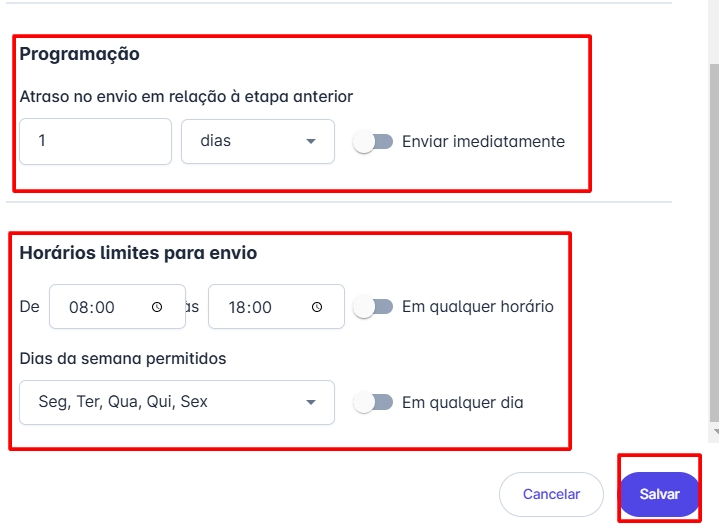Turn on the Em qualquer dia switch
This screenshot has height=529, width=719.
click(373, 403)
